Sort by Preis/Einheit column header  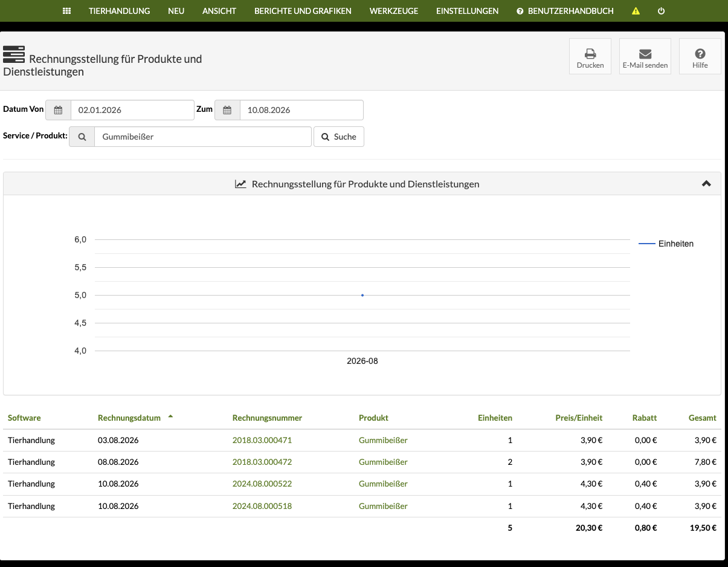tap(579, 418)
